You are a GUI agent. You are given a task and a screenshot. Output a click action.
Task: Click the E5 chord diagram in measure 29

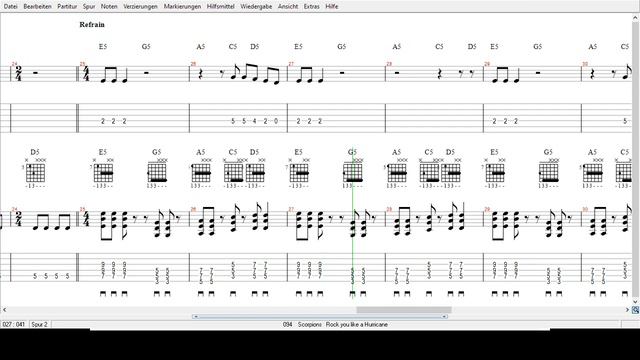coord(495,172)
